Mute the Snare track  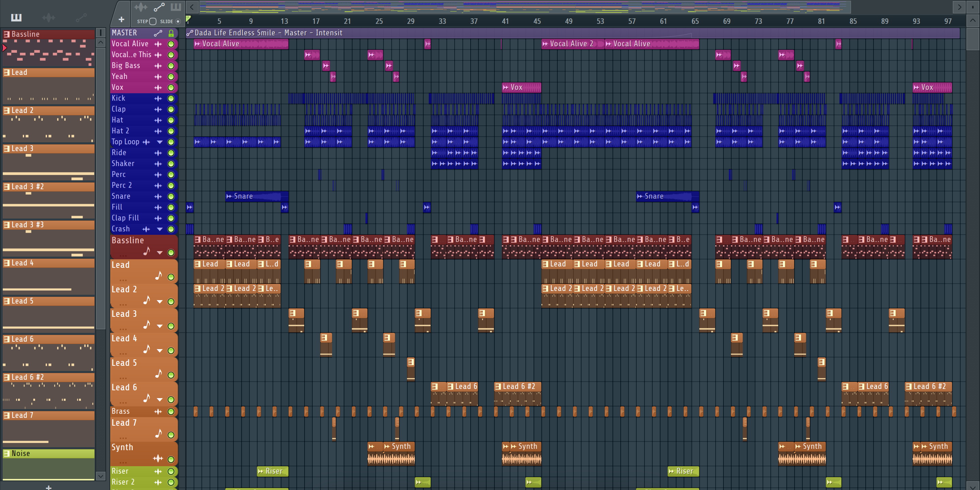pyautogui.click(x=171, y=197)
